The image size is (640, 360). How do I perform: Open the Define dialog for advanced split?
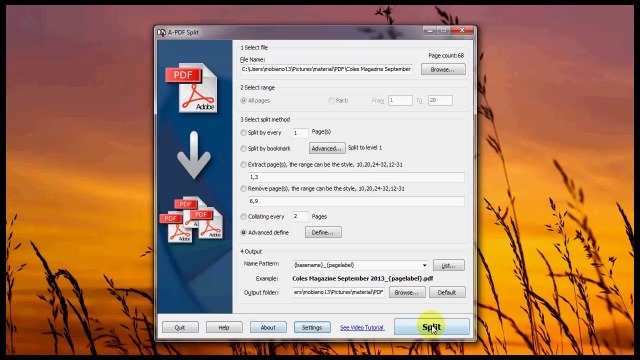click(323, 232)
